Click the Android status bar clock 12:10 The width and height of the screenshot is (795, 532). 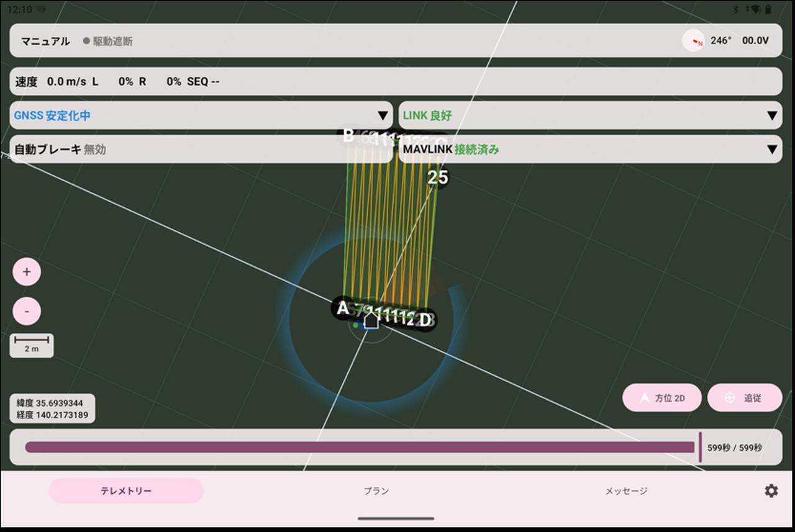coord(19,9)
